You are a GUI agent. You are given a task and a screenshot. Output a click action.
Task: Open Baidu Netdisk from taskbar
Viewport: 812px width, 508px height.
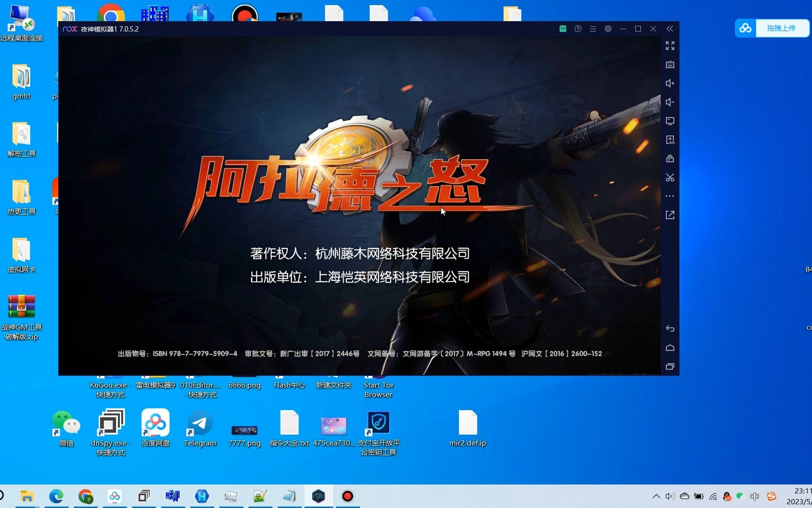tap(115, 496)
